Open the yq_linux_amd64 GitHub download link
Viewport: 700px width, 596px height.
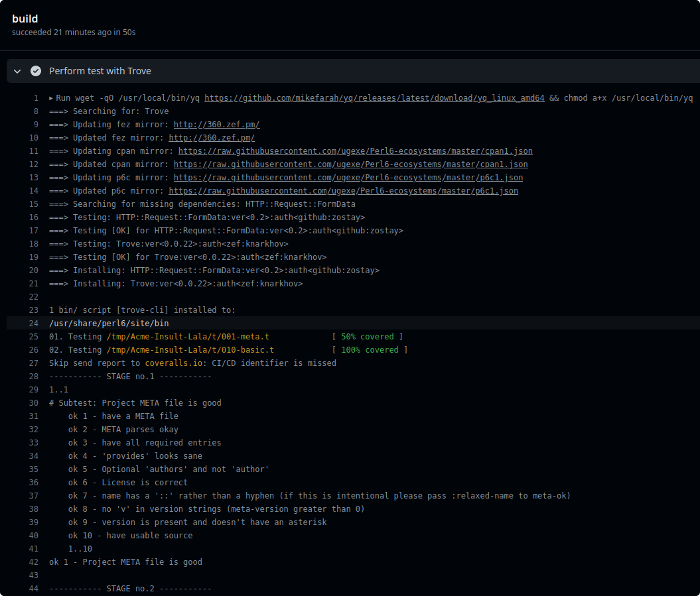(x=374, y=98)
